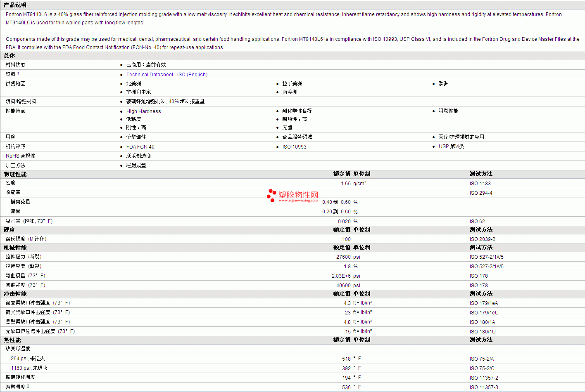Click the 0.20 到 0.60 shrinkage value
Screen dimensions: 585x392
pyautogui.click(x=336, y=212)
